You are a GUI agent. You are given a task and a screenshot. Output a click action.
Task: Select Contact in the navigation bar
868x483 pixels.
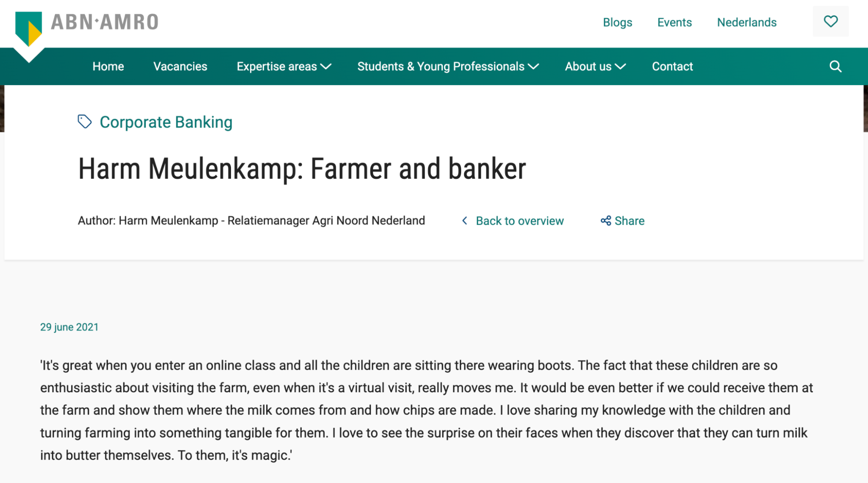tap(672, 66)
